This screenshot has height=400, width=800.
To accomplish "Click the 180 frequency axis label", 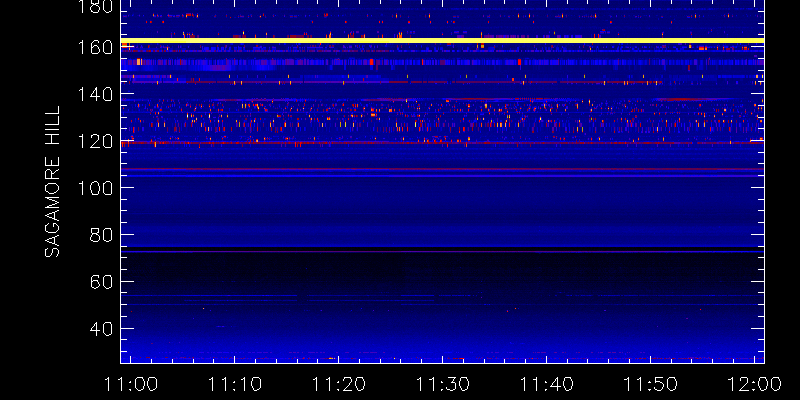I will 95,7.
